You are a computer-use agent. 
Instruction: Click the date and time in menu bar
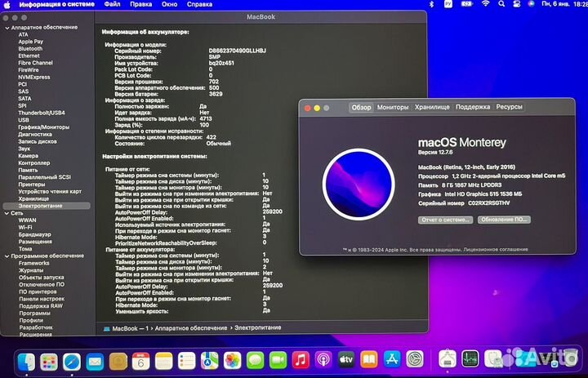coord(565,4)
